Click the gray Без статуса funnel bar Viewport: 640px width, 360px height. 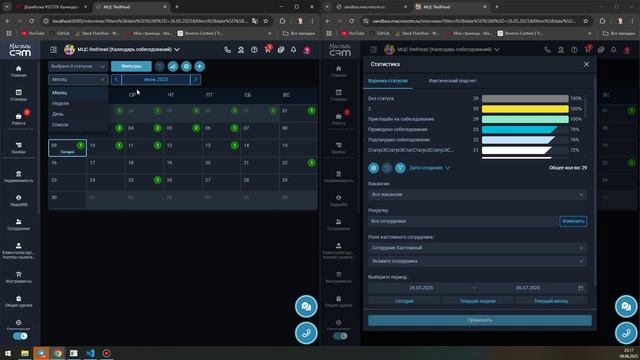click(x=525, y=98)
